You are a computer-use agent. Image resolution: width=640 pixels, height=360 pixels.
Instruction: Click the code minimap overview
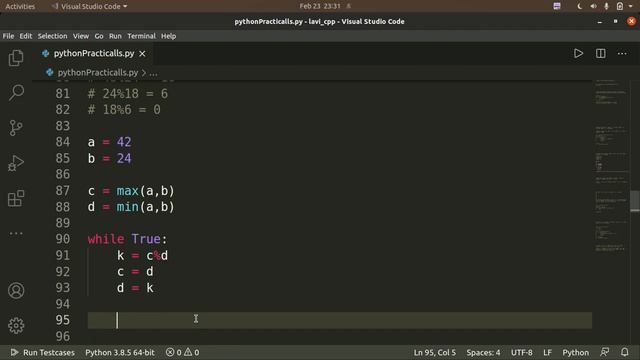[x=611, y=165]
